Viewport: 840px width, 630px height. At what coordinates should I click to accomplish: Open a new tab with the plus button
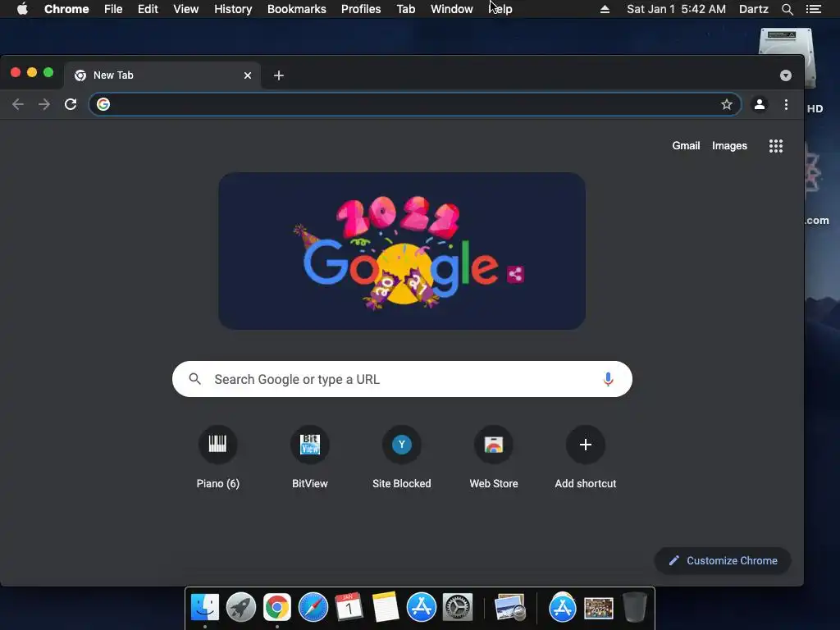[279, 75]
